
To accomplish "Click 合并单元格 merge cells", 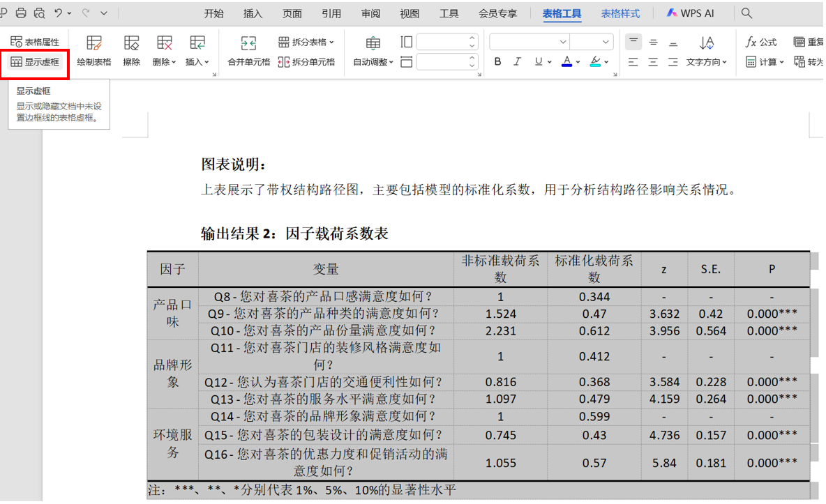I will coord(248,51).
